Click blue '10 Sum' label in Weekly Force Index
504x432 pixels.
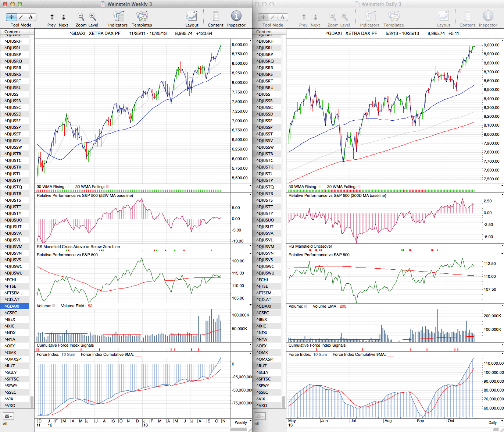coord(68,355)
